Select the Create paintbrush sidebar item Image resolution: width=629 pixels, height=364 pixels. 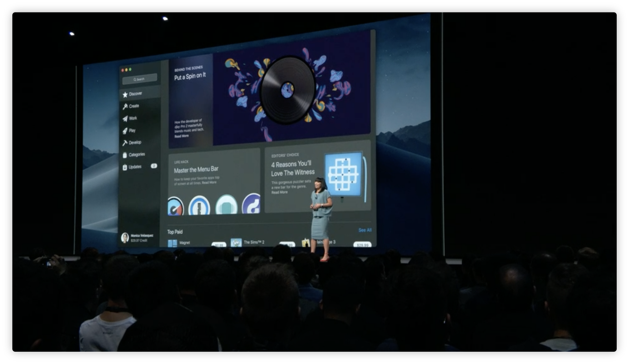tap(133, 106)
